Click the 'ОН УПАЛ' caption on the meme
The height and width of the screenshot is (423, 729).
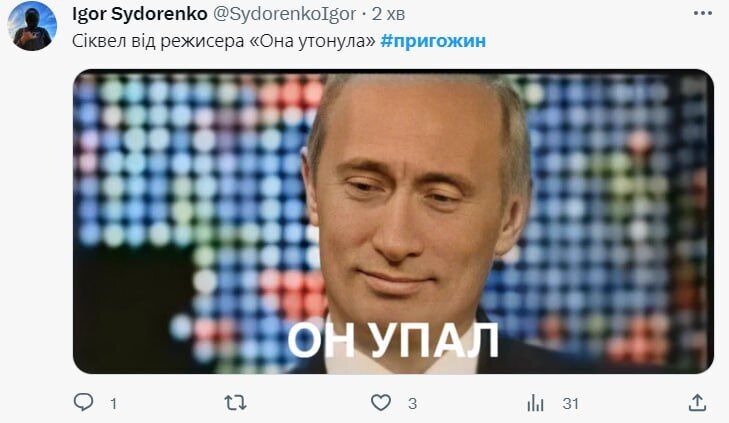tap(393, 341)
